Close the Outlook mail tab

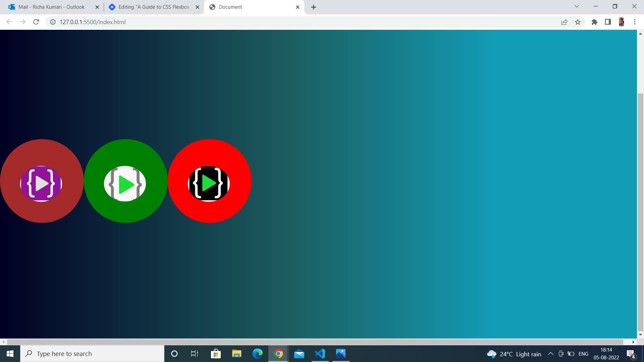point(97,7)
